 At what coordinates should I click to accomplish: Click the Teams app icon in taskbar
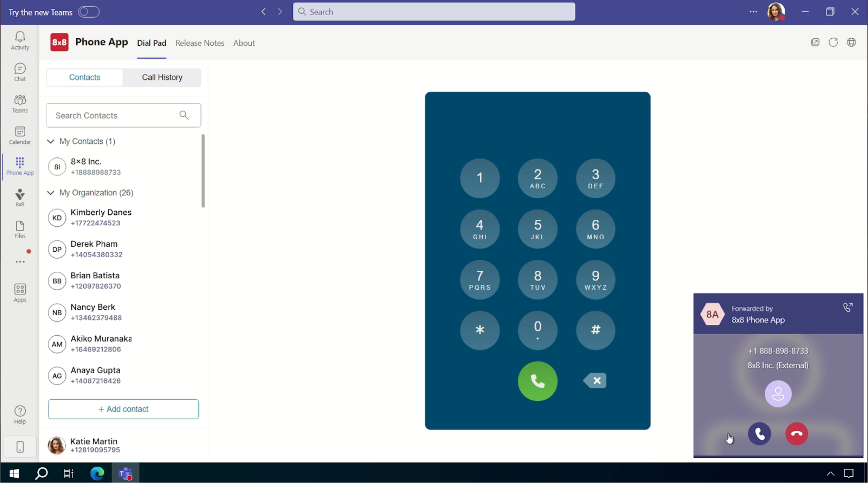(125, 473)
